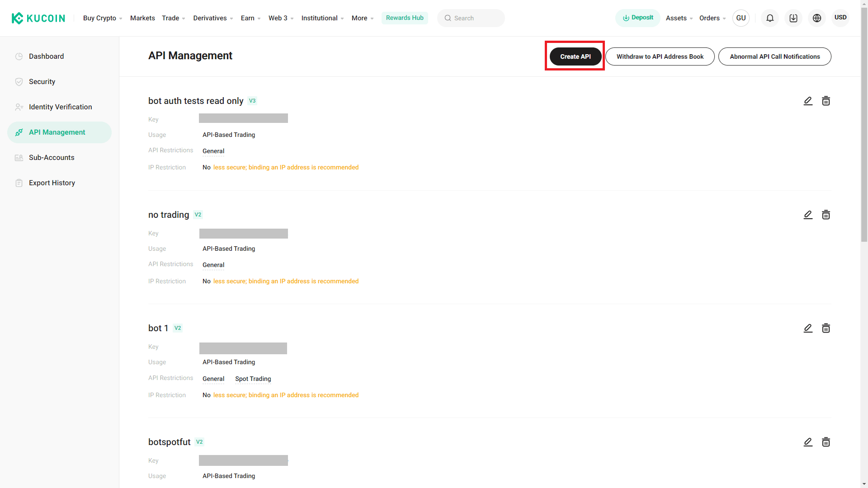Expand the Trade dropdown
Screen dimensions: 868x488
(174, 18)
